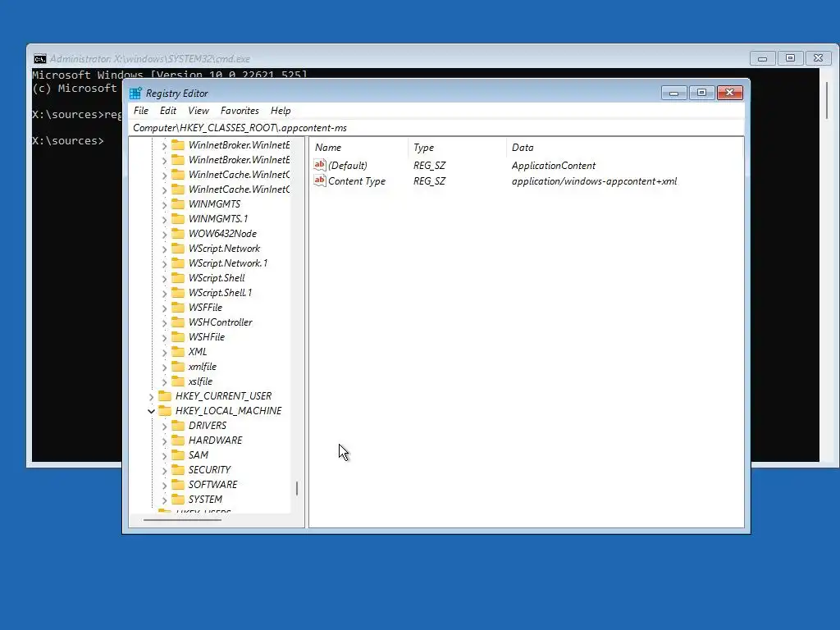
Task: Click the HARDWARE folder icon
Action: coord(178,440)
